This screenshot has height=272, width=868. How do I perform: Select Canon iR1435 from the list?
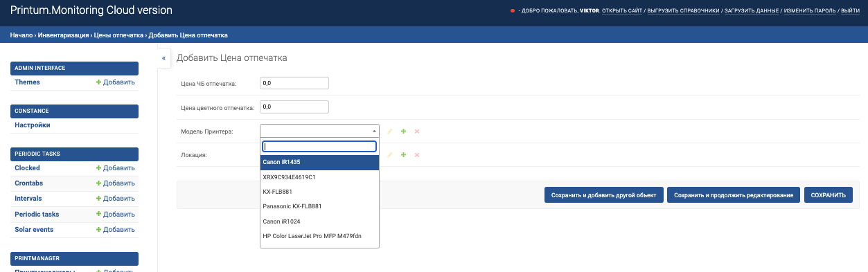pyautogui.click(x=319, y=162)
